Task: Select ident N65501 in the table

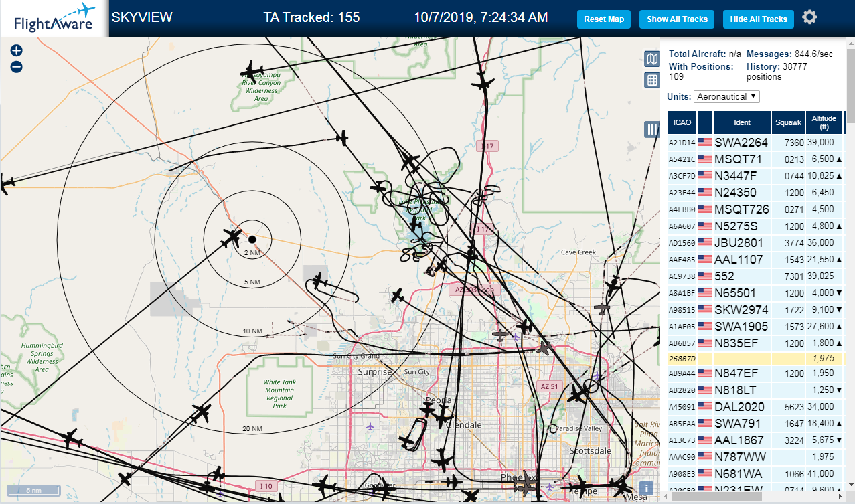Action: coord(735,292)
